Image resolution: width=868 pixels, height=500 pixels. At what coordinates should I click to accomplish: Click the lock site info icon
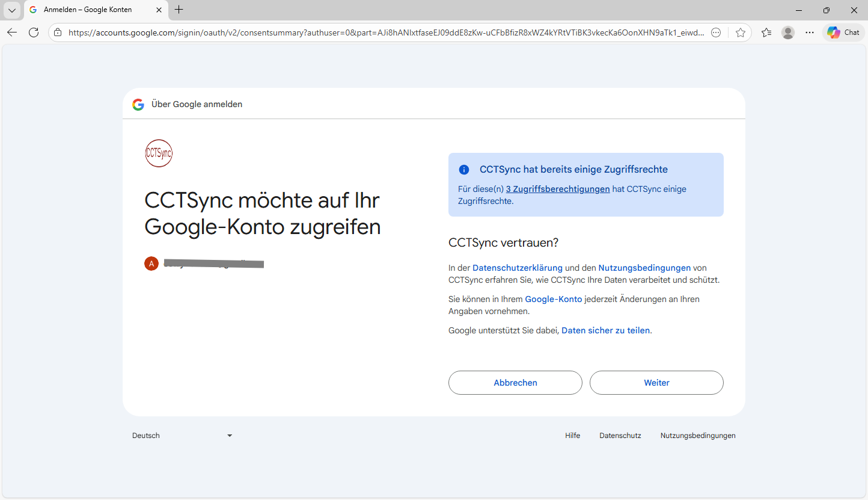pos(58,32)
